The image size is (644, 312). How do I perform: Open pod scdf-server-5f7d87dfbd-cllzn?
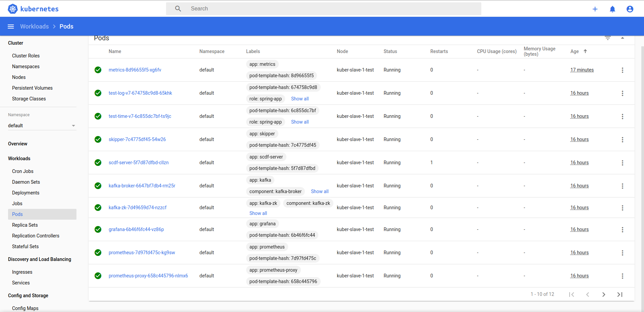[x=139, y=163]
